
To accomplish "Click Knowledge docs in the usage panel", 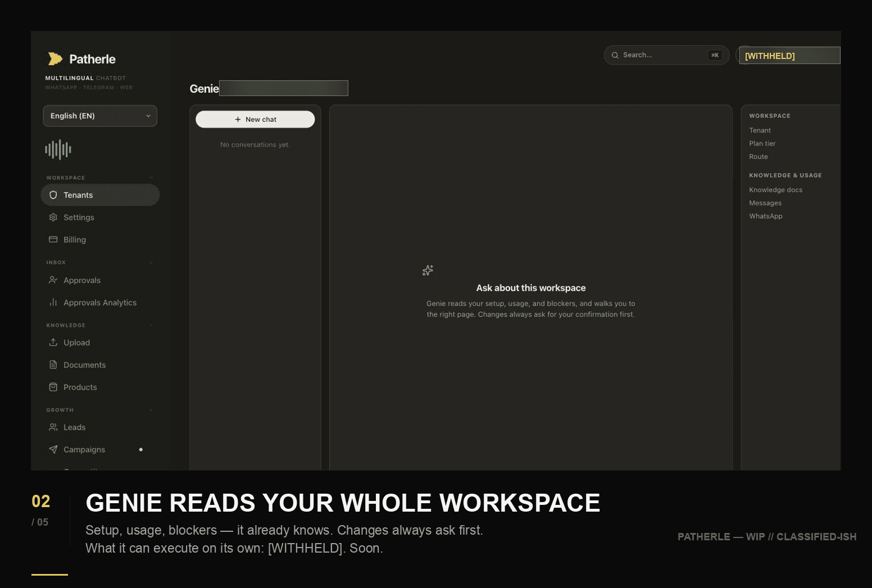I will click(775, 190).
